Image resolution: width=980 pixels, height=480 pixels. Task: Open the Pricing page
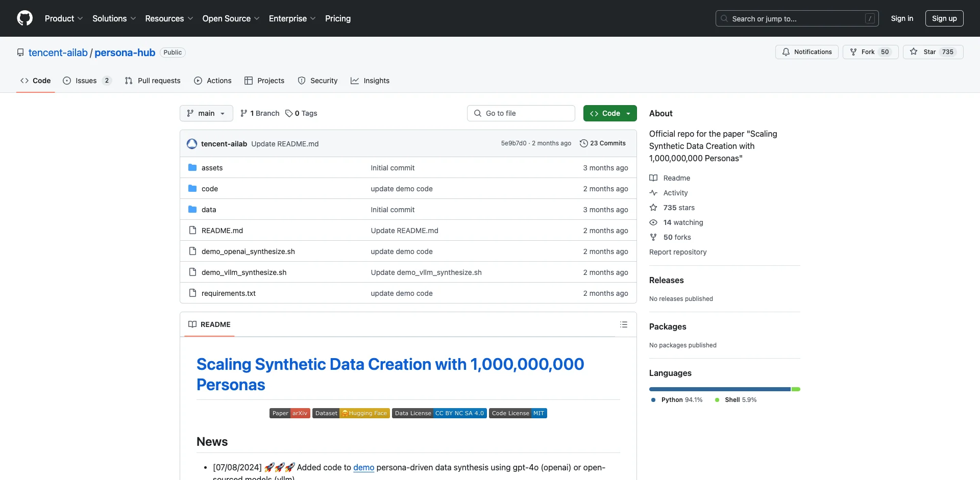338,18
